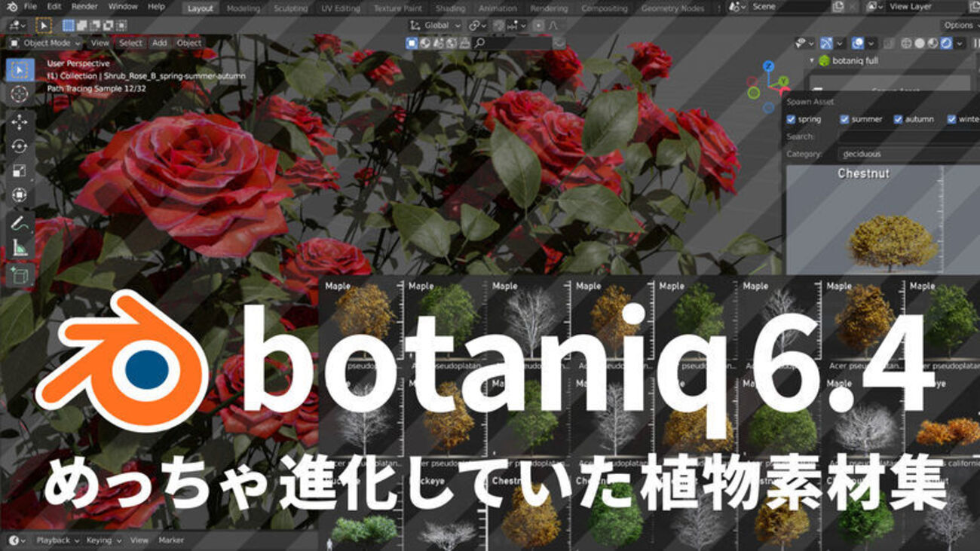
Task: Select the Rotate tool
Action: tap(20, 146)
